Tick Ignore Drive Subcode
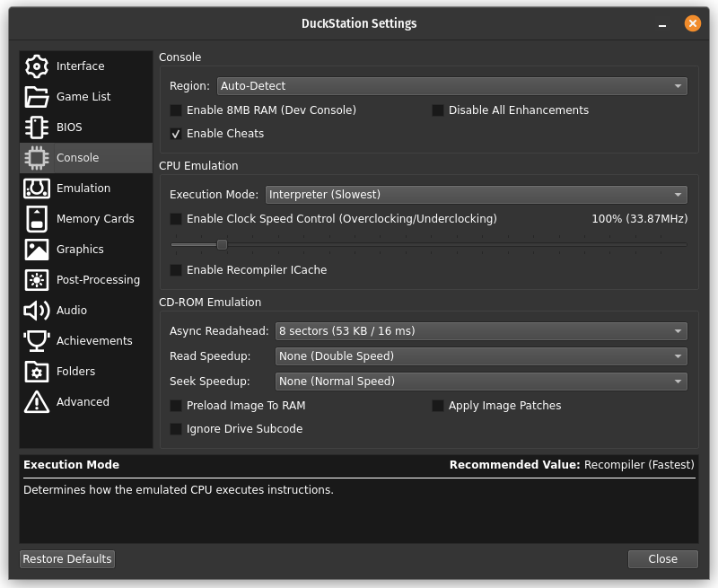Viewport: 718px width, 588px height. 176,429
